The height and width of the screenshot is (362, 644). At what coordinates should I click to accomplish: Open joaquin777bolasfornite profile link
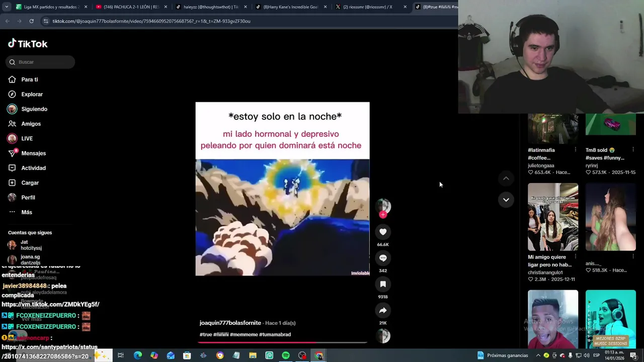pos(230,323)
